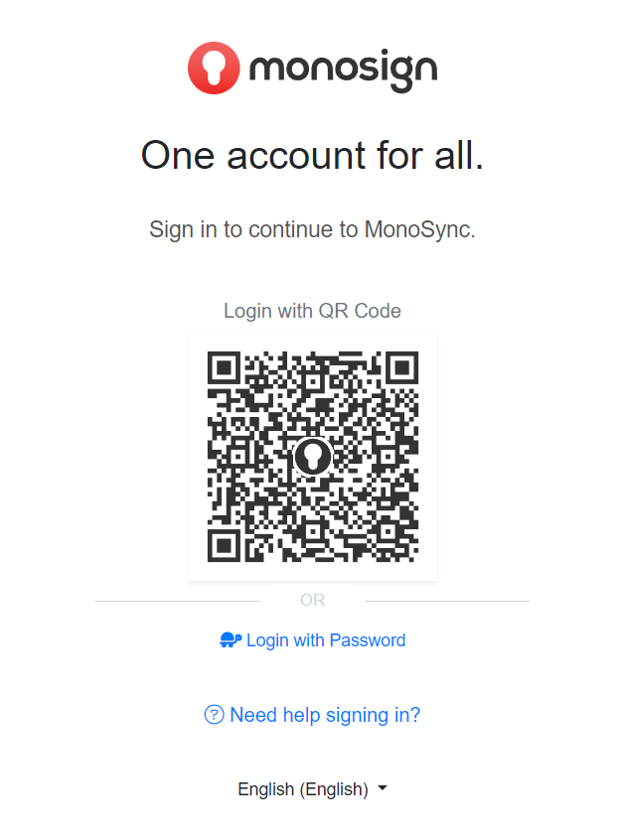Click the QR code's top-right finder square
The width and height of the screenshot is (627, 840).
[400, 368]
